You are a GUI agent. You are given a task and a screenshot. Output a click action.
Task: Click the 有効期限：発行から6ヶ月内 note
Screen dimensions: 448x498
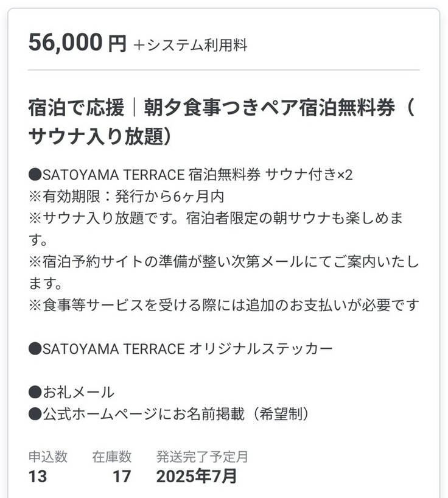[122, 197]
